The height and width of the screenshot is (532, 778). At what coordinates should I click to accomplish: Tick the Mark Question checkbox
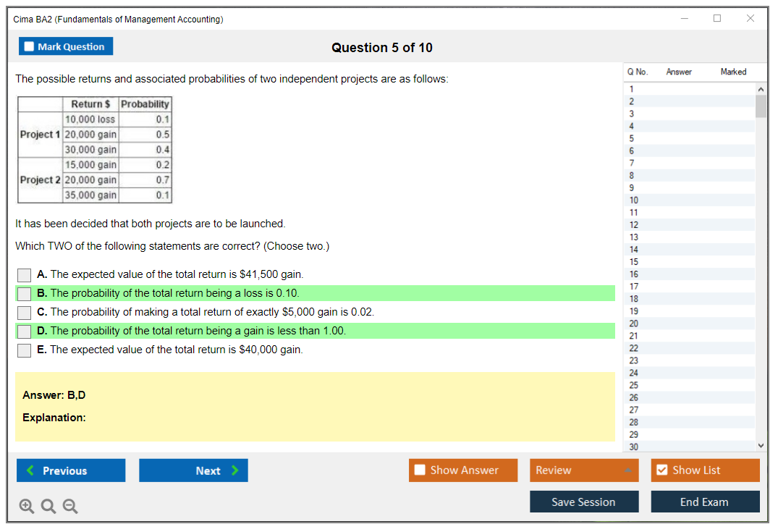point(30,46)
